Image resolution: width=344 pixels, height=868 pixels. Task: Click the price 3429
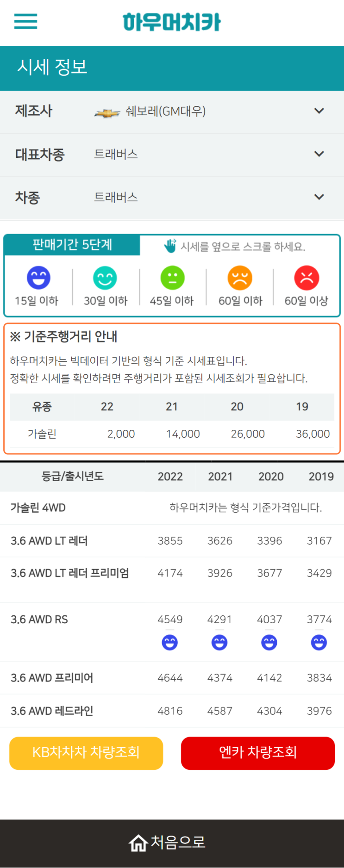click(x=319, y=573)
